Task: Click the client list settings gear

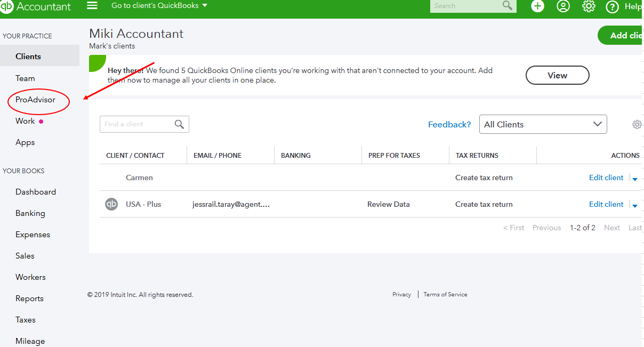Action: click(637, 124)
